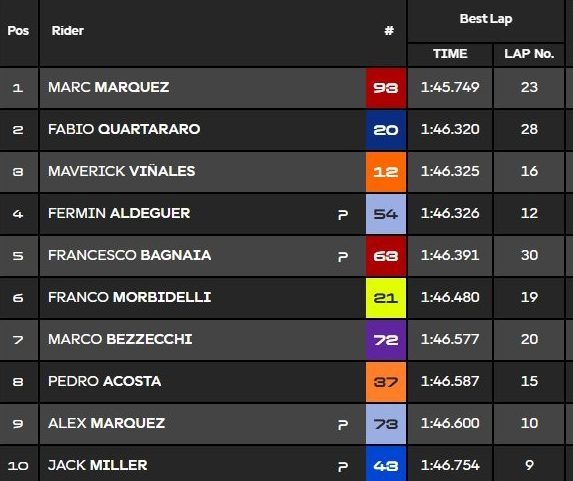Sort by the LAP No. header

[529, 54]
